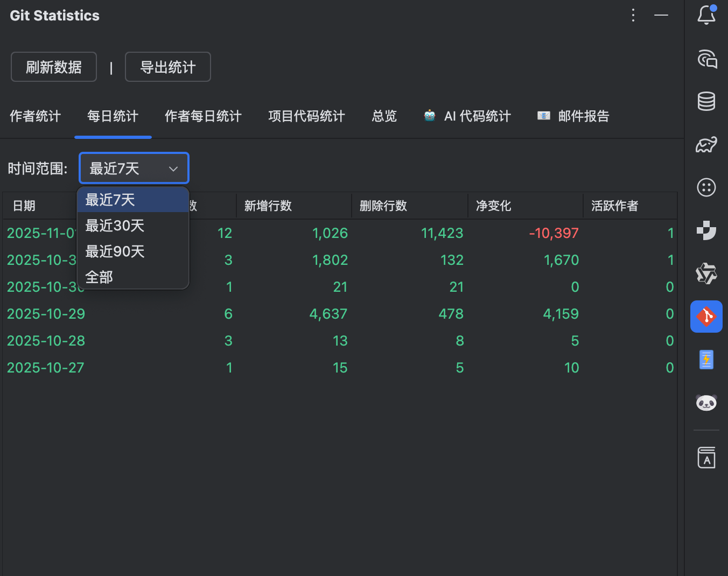Click the 刷新数据 button
Screen dimensions: 728x576
click(53, 66)
